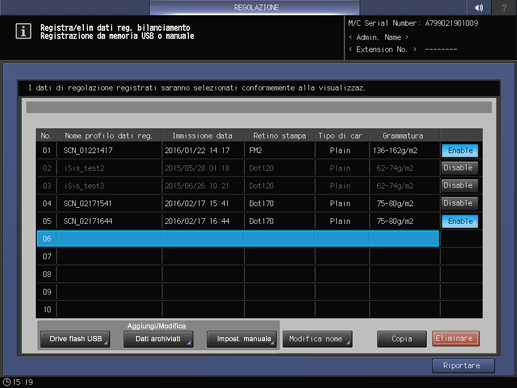The height and width of the screenshot is (388, 517).
Task: Select the REGOLAZIONE tab
Action: (255, 7)
